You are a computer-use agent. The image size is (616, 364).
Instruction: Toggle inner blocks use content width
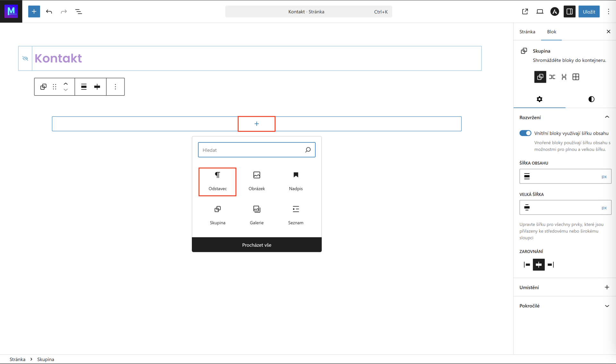(525, 133)
